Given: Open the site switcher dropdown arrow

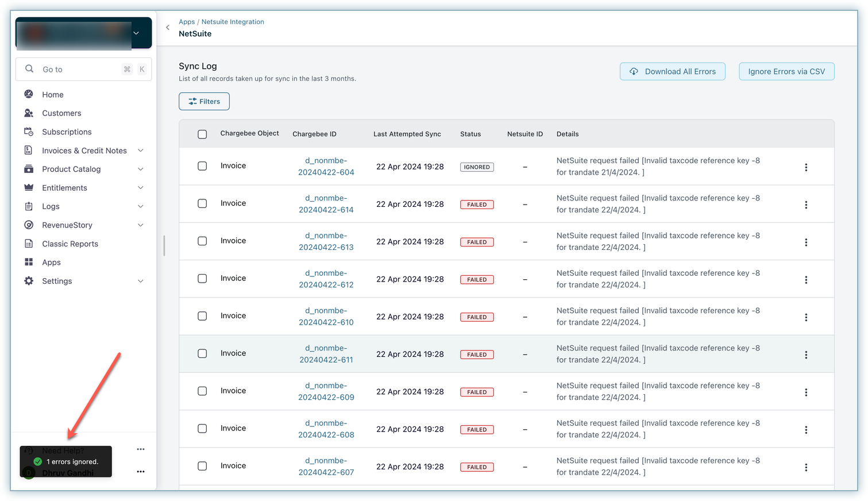Looking at the screenshot, I should [136, 33].
